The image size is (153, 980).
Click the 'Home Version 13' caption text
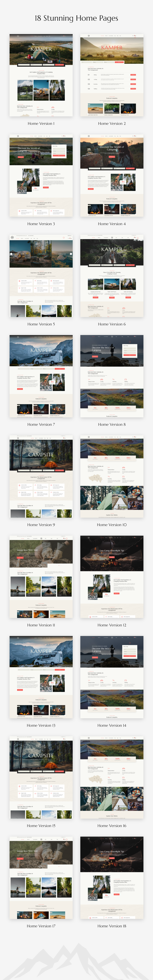tap(41, 725)
